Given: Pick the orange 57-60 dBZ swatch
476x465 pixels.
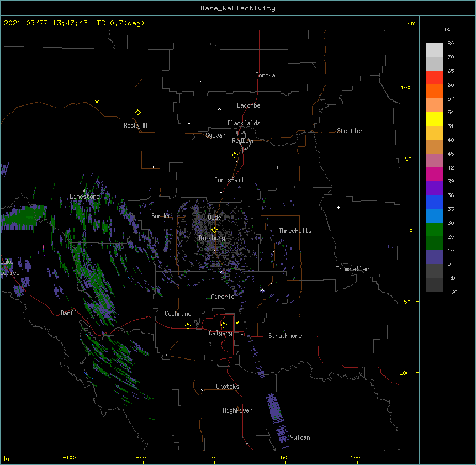Looking at the screenshot, I should [434, 91].
